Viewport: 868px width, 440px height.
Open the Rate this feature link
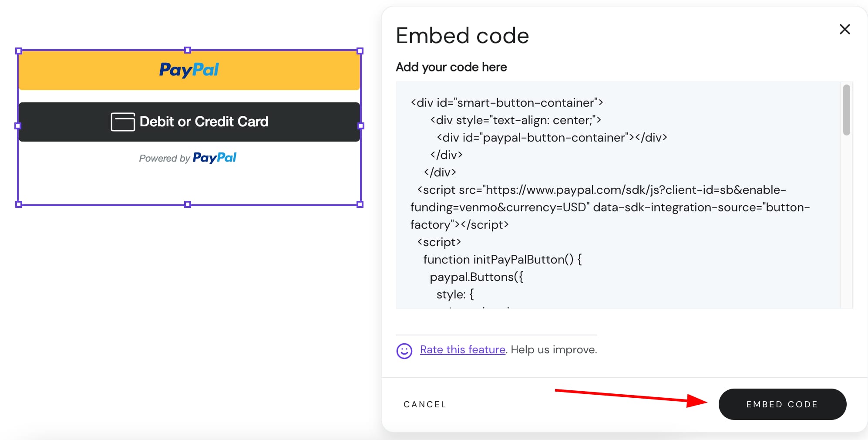click(462, 349)
